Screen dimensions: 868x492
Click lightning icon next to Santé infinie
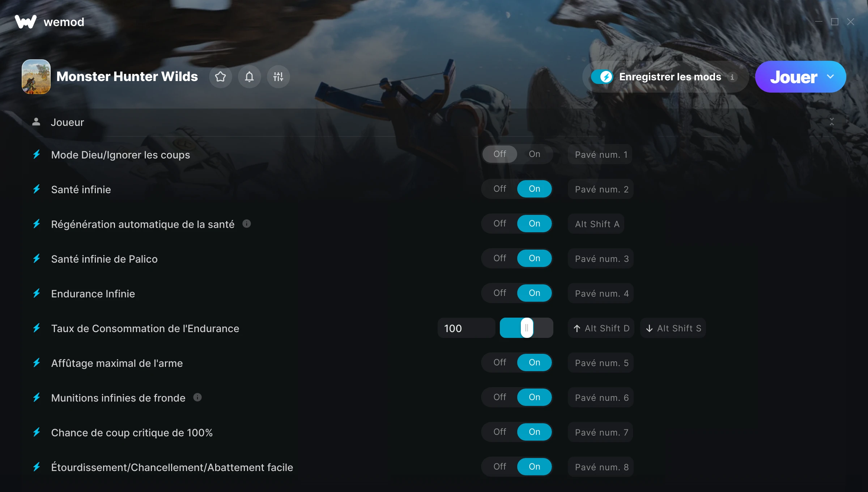37,189
